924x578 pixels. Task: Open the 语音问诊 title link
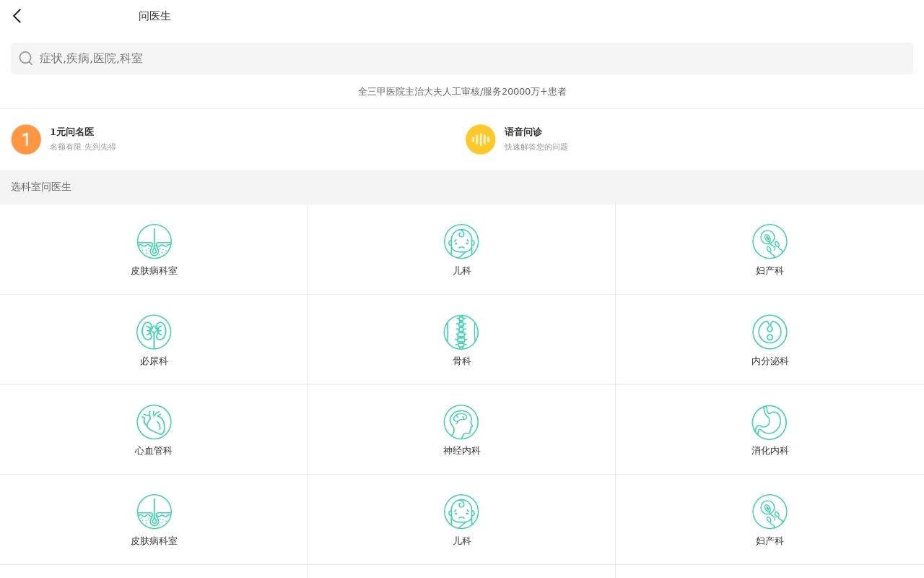point(523,132)
